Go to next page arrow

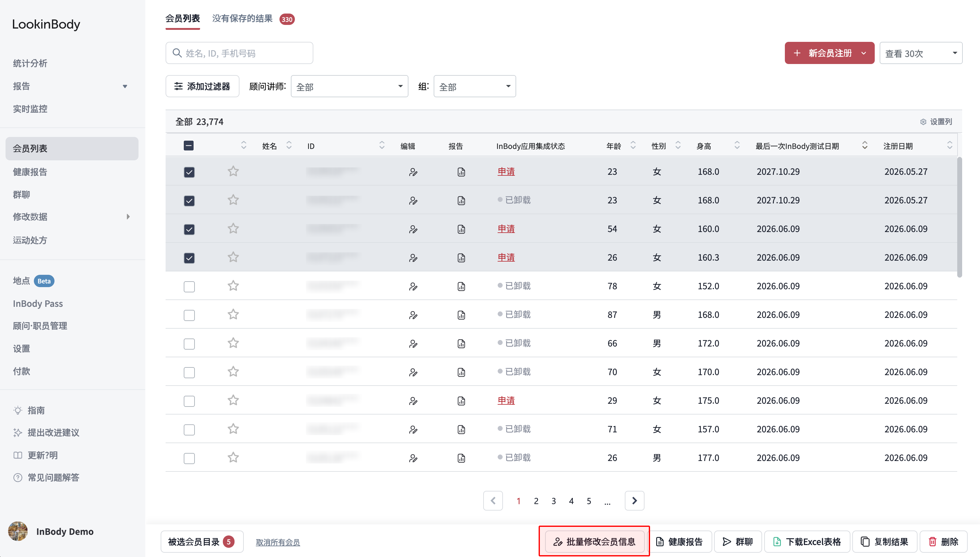634,501
